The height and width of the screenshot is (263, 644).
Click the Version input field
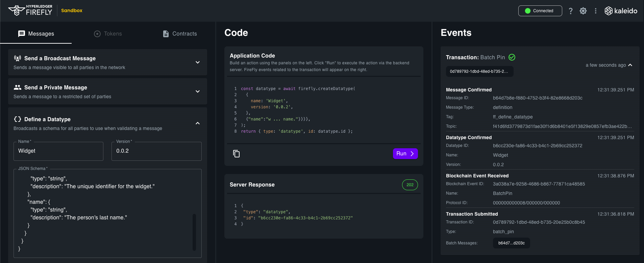coord(156,151)
